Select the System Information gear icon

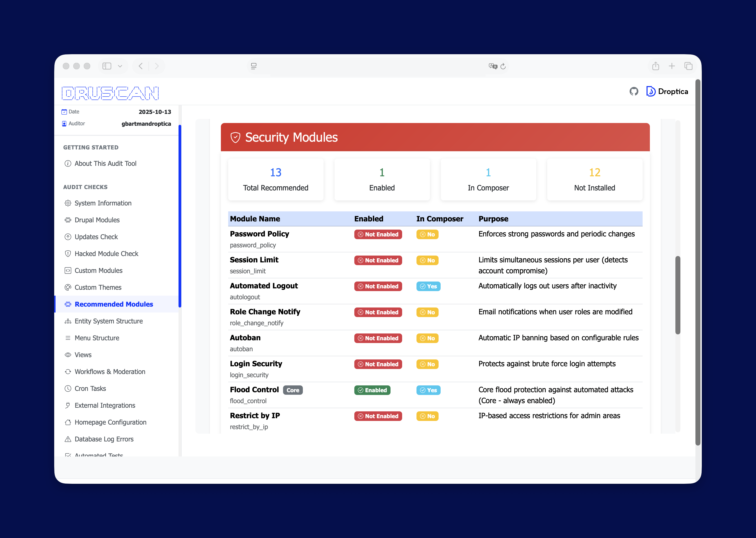[x=68, y=203]
